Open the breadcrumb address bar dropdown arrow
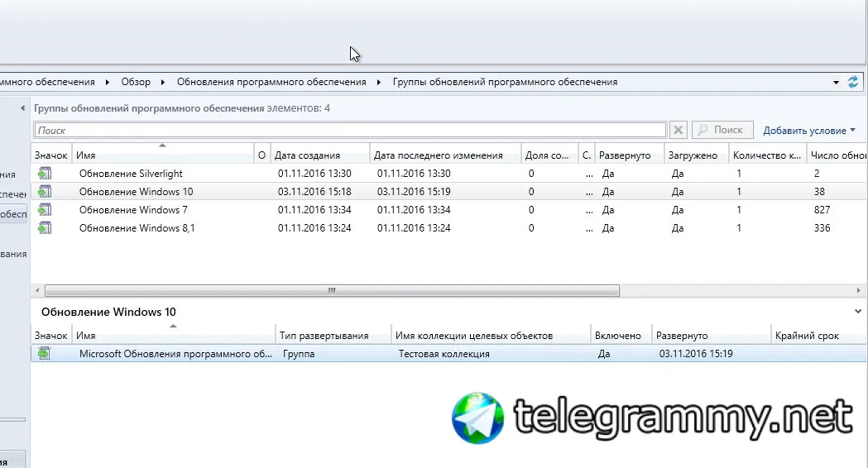The image size is (868, 468). (836, 83)
